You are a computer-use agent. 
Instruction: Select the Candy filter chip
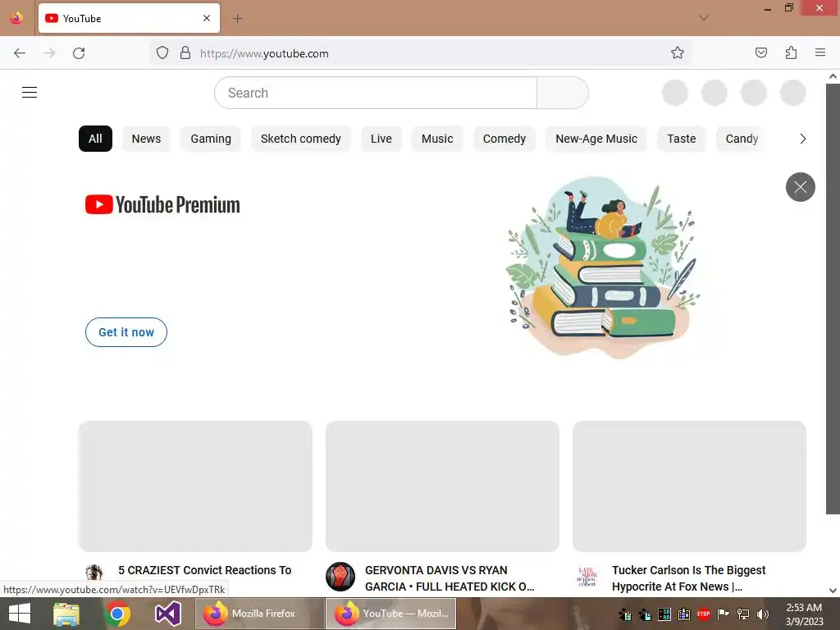(742, 139)
